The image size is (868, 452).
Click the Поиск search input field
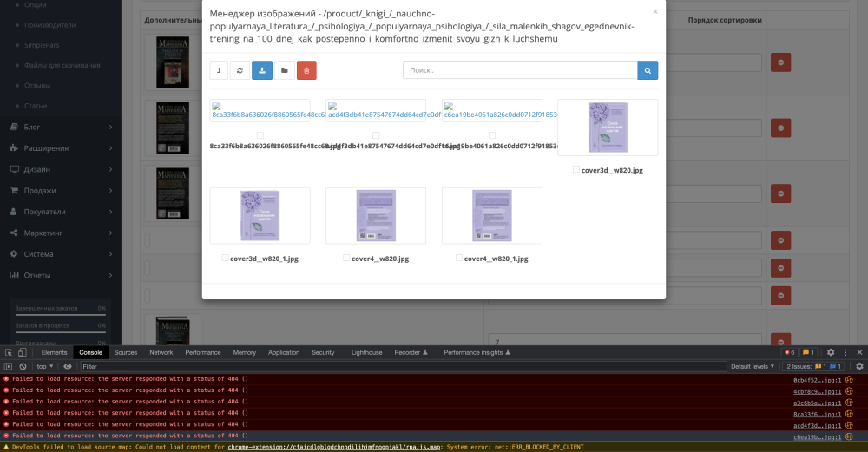pyautogui.click(x=519, y=70)
